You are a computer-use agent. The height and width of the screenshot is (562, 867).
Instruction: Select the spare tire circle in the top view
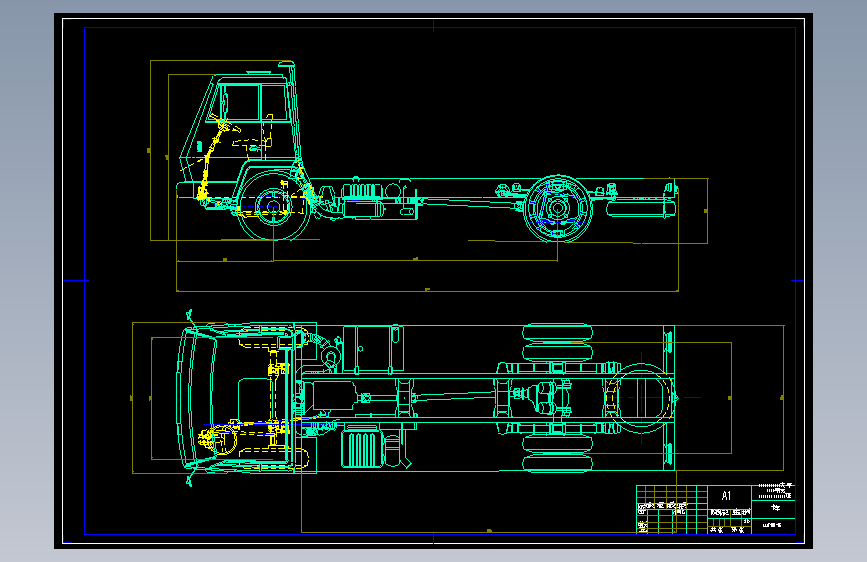click(x=641, y=398)
